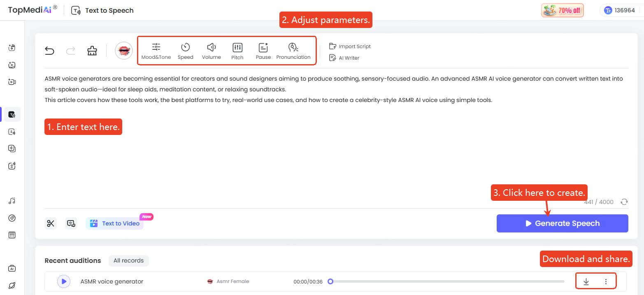Image resolution: width=644 pixels, height=295 pixels.
Task: Open more options for ASMR voice generator
Action: tap(606, 281)
